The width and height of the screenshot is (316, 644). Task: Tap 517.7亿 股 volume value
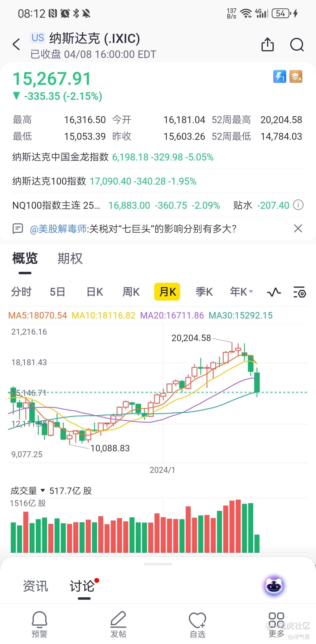pos(70,491)
